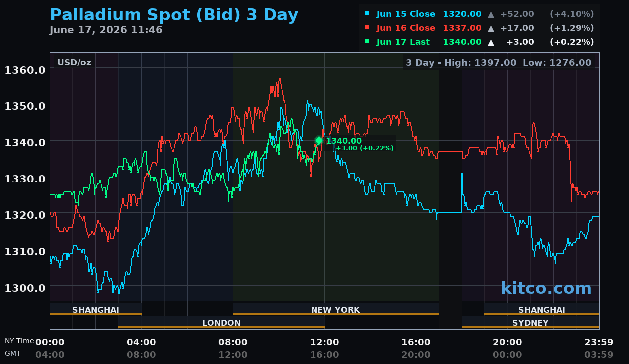
Task: Click the 1300.0 y-axis label
Action: (25, 288)
